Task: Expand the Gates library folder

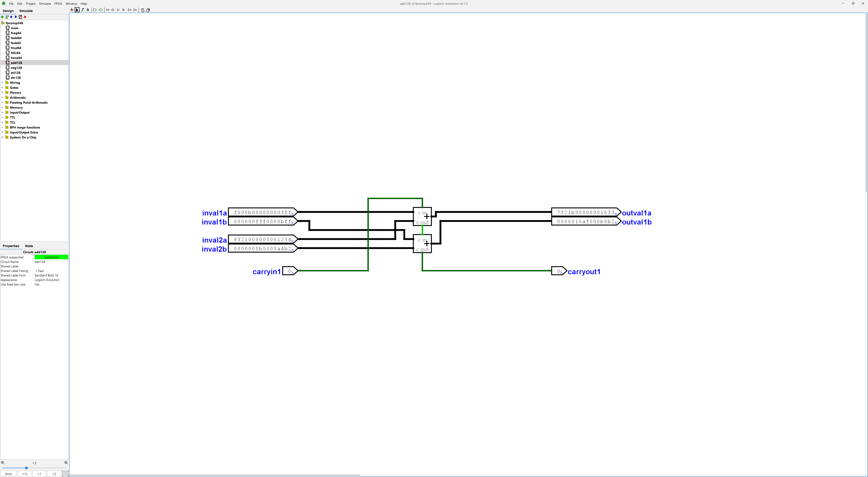Action: point(3,88)
